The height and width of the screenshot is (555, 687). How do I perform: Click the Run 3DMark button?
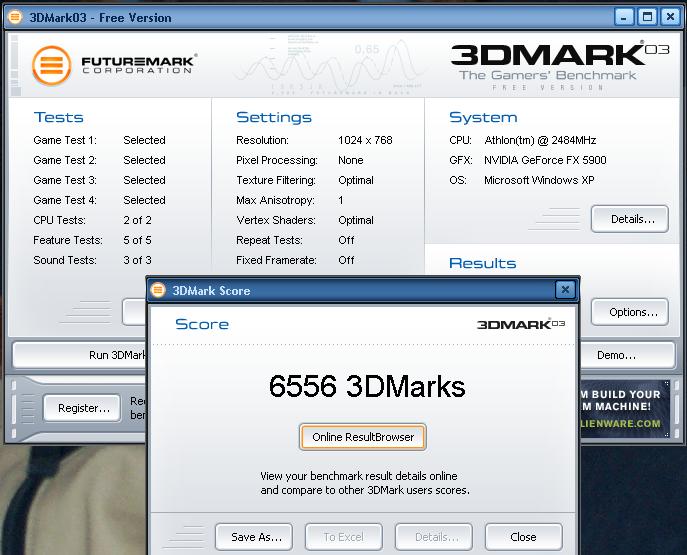(80, 355)
